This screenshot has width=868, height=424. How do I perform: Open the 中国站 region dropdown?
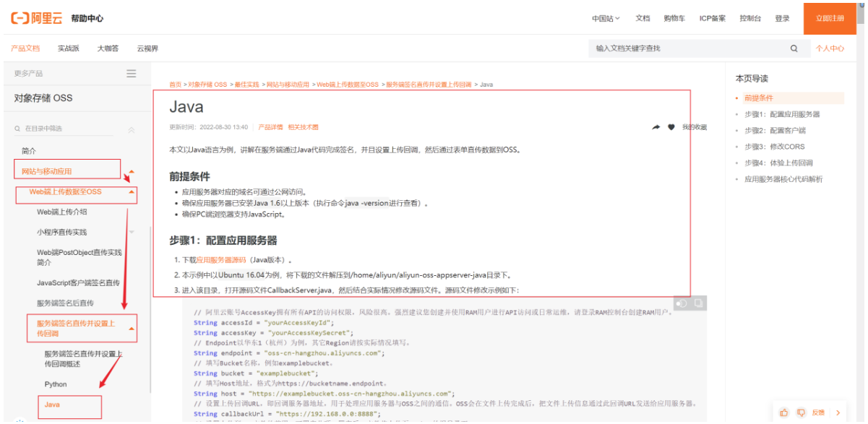[x=606, y=19]
